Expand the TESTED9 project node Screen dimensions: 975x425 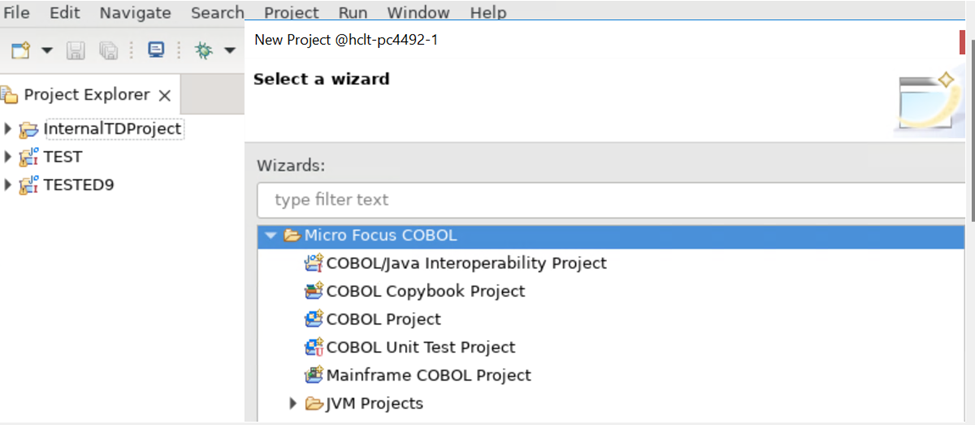[8, 185]
